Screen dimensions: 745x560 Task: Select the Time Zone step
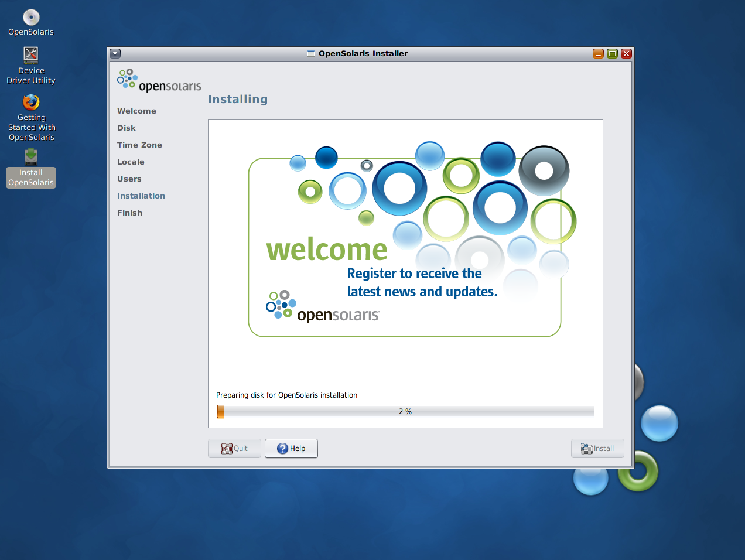(139, 145)
